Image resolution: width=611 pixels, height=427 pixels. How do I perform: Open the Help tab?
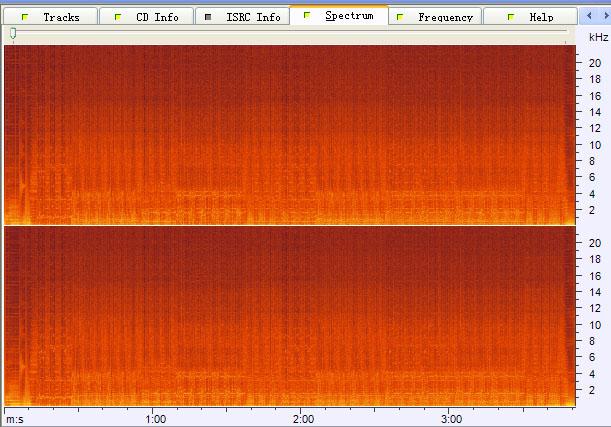[x=530, y=17]
